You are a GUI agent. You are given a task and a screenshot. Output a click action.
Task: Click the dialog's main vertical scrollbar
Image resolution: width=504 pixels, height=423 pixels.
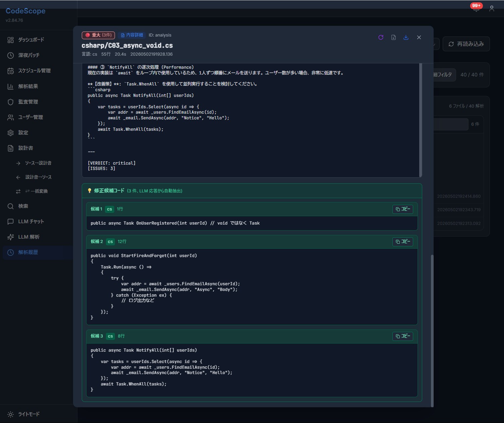(x=432, y=331)
